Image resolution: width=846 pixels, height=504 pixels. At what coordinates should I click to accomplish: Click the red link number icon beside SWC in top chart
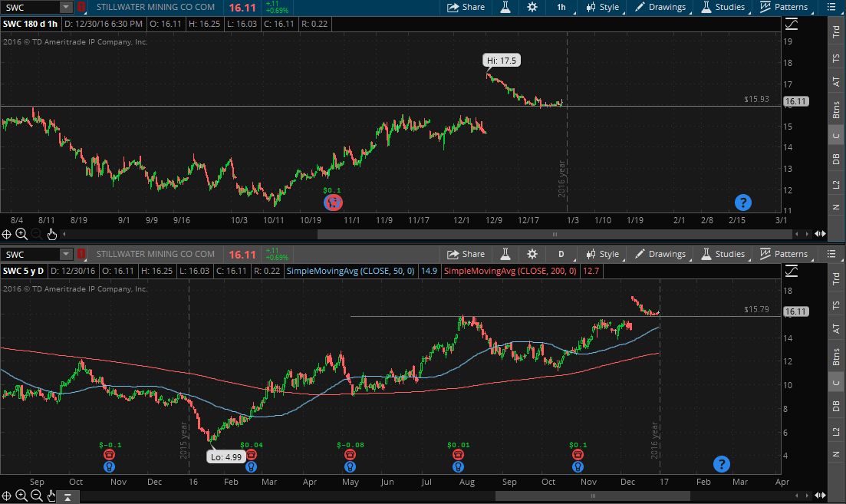point(81,7)
